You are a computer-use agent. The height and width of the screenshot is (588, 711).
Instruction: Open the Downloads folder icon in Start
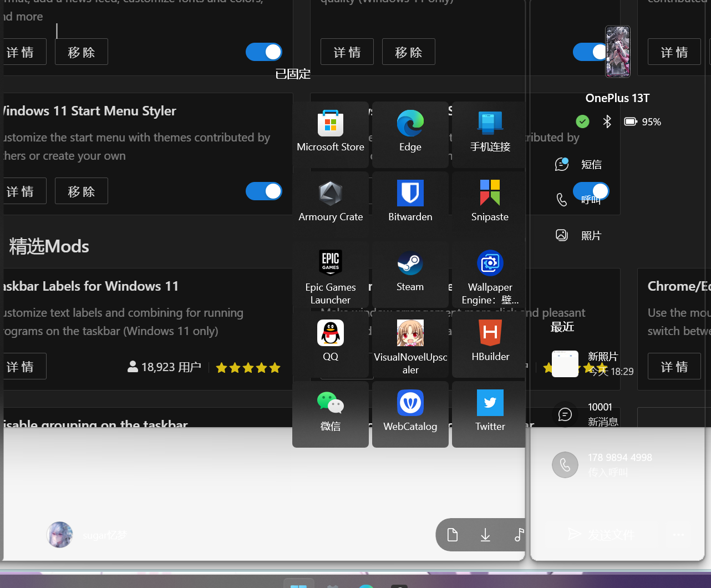(485, 535)
